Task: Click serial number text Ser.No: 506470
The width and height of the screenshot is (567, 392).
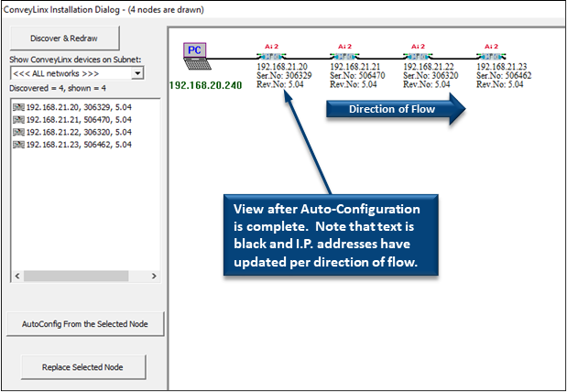Action: [x=357, y=76]
